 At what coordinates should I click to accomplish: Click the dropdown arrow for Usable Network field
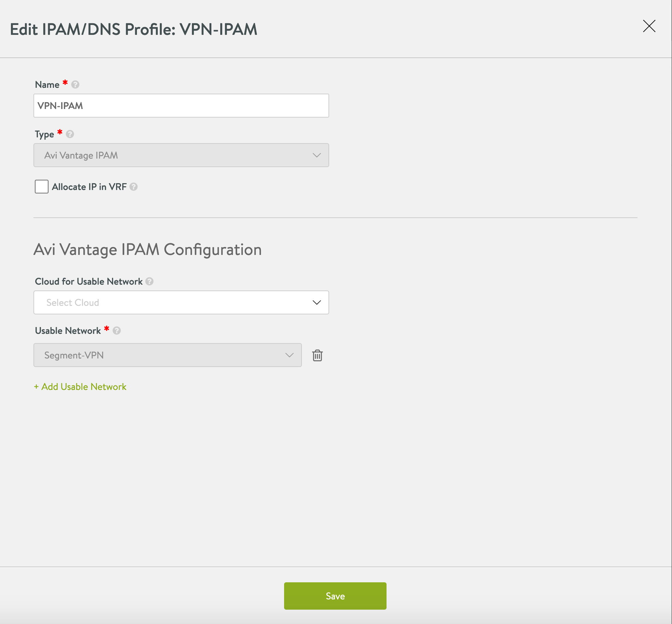pyautogui.click(x=289, y=355)
